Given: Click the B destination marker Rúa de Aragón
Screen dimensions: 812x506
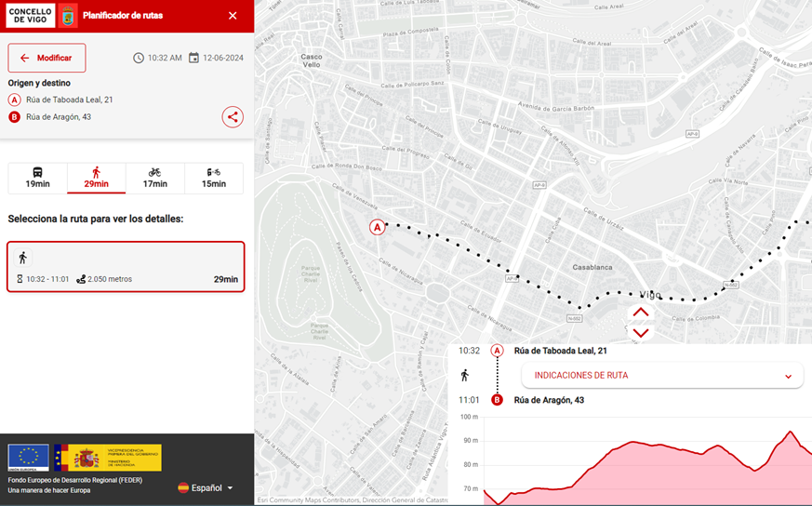Looking at the screenshot, I should pyautogui.click(x=497, y=400).
